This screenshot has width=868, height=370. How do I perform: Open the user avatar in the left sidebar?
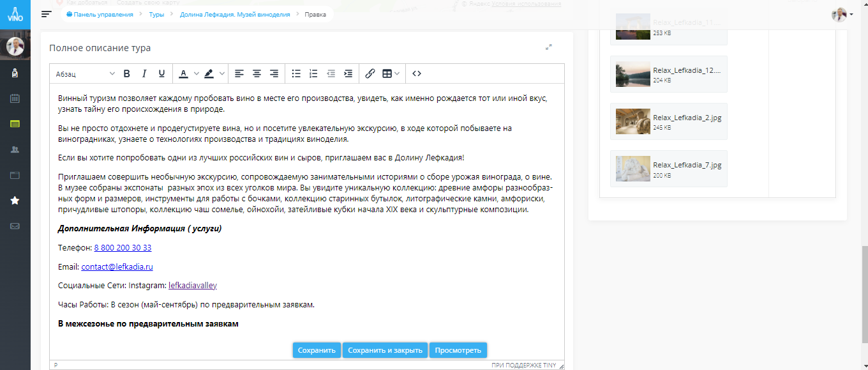pos(15,47)
